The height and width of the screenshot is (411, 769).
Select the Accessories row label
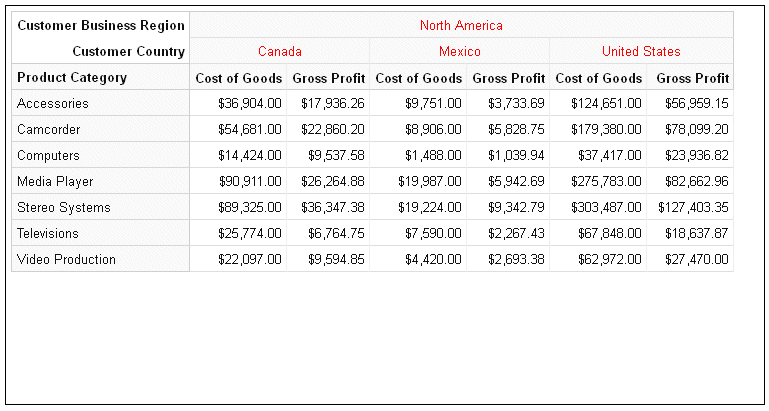(x=52, y=103)
